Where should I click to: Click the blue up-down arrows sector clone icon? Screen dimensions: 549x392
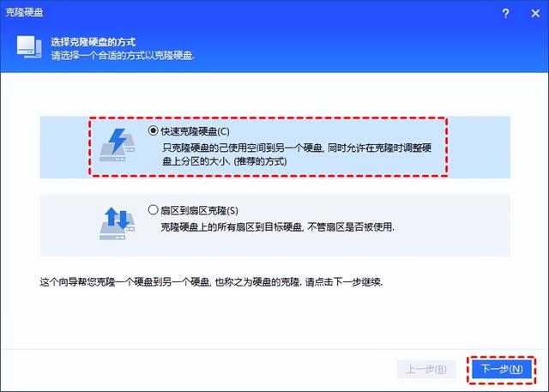[117, 223]
